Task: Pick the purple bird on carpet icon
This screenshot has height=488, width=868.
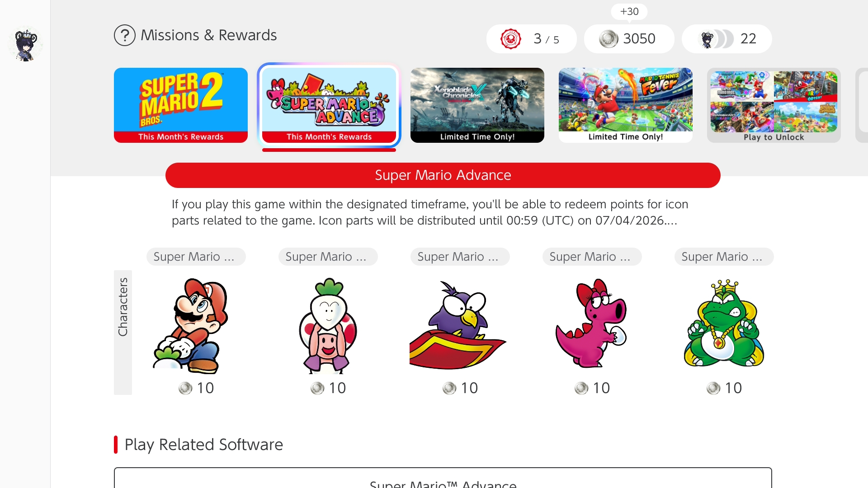Action: pos(458,325)
